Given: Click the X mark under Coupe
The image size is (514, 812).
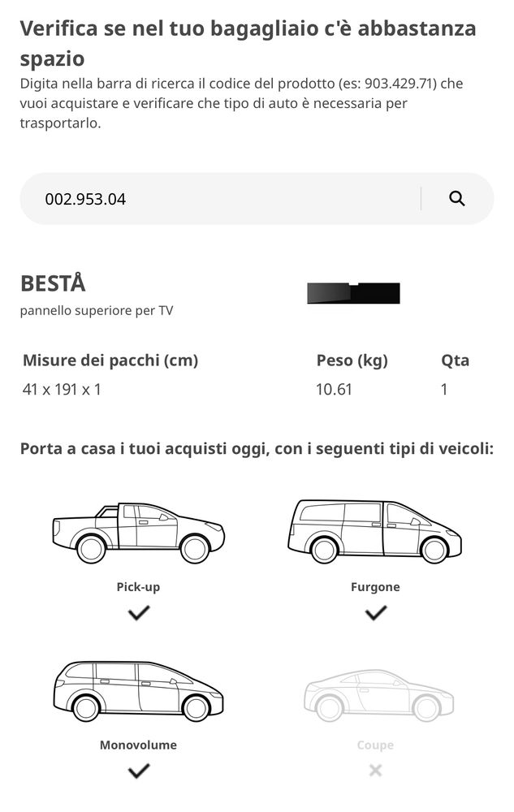Looking at the screenshot, I should [x=375, y=770].
